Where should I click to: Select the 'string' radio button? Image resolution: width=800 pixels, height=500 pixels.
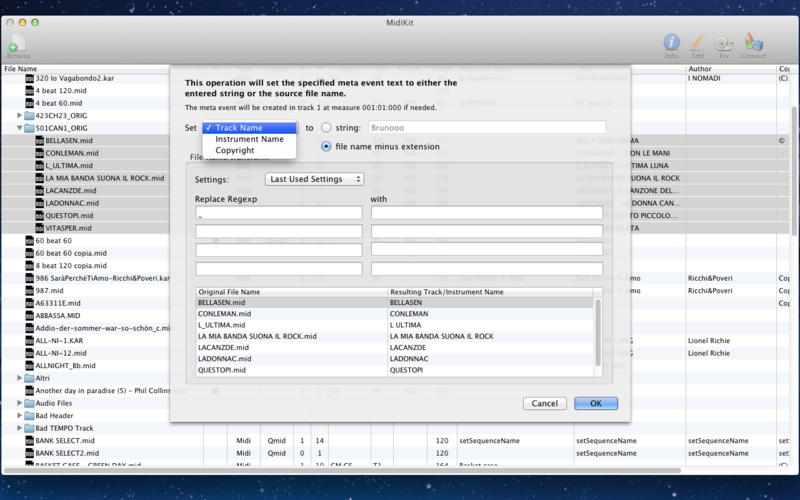(326, 128)
